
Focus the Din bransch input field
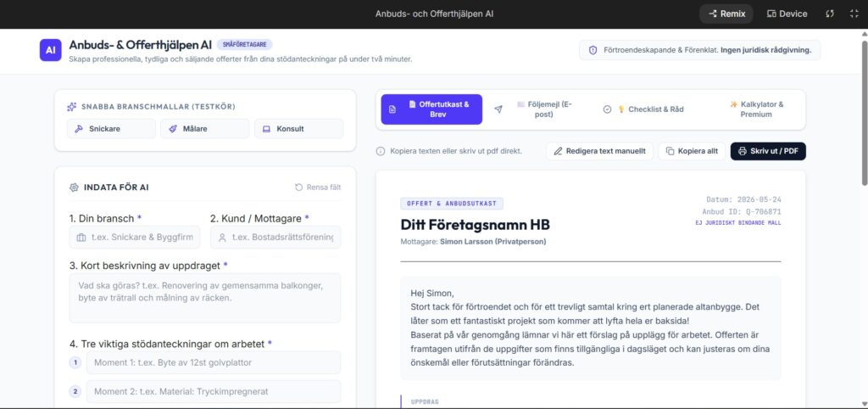pyautogui.click(x=135, y=238)
